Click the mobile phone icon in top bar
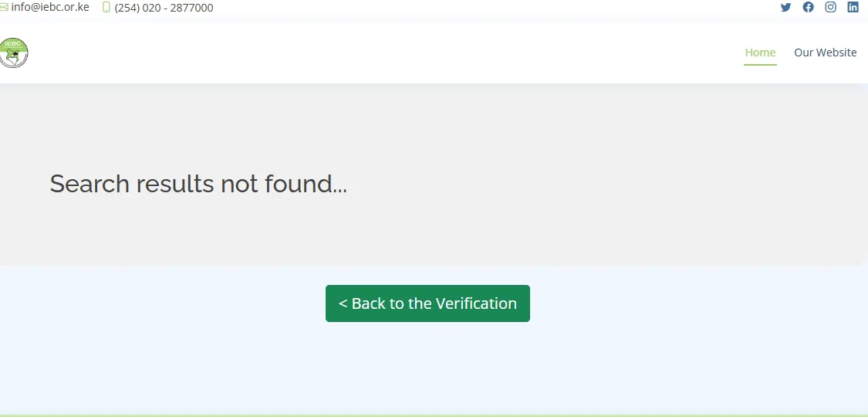 pos(106,7)
